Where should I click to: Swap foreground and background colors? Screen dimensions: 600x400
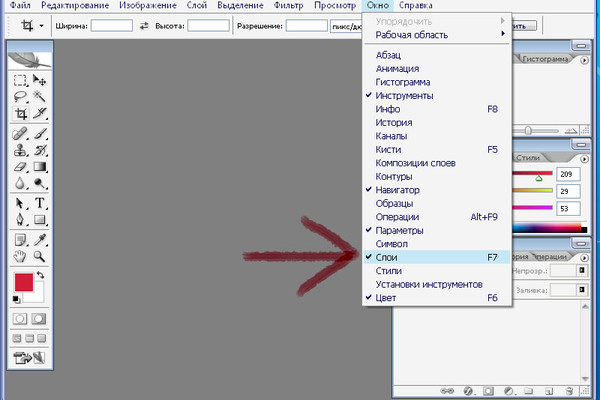click(x=41, y=275)
